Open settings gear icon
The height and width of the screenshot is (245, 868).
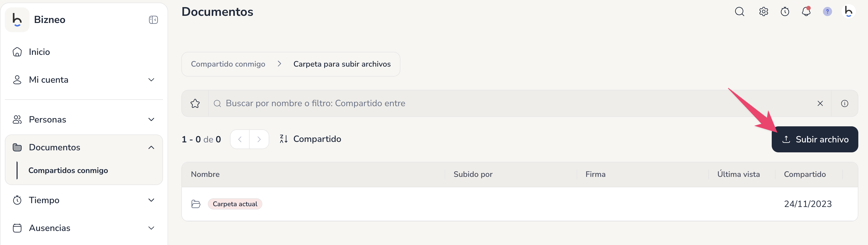pyautogui.click(x=764, y=11)
